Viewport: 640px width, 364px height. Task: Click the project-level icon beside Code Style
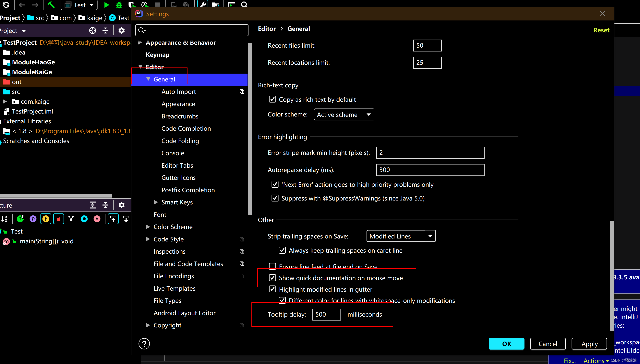[x=242, y=239]
